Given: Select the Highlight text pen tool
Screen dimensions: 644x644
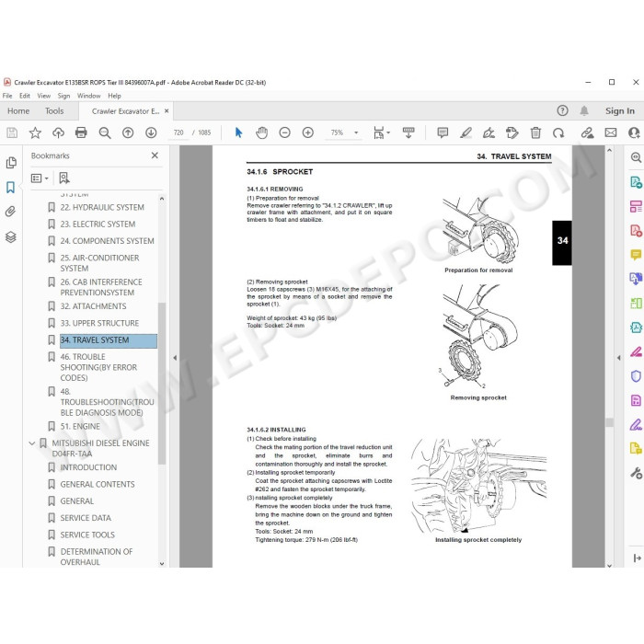Looking at the screenshot, I should click(x=466, y=132).
